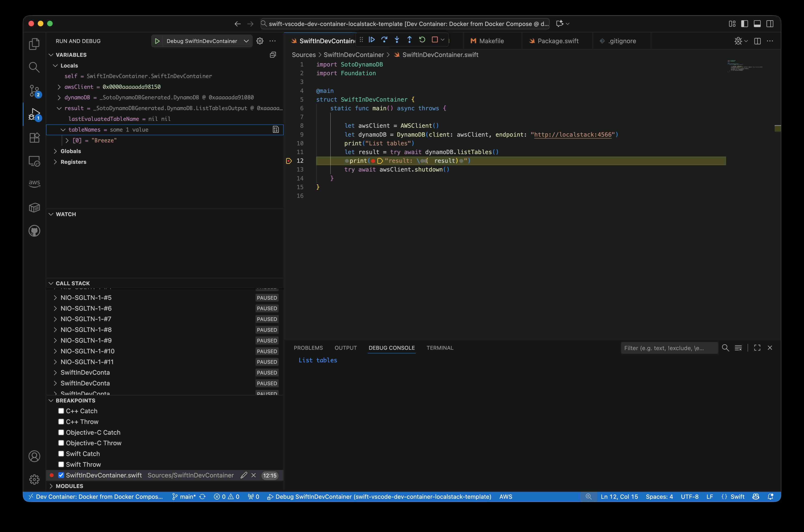Click the Step Into debug icon
Image resolution: width=804 pixels, height=532 pixels.
pyautogui.click(x=397, y=40)
